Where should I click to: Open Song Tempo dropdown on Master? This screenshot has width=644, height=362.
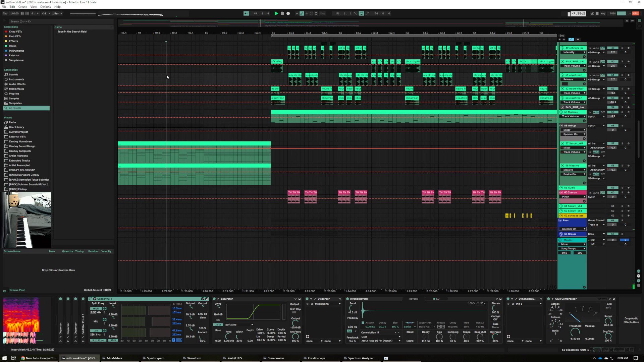click(x=573, y=248)
